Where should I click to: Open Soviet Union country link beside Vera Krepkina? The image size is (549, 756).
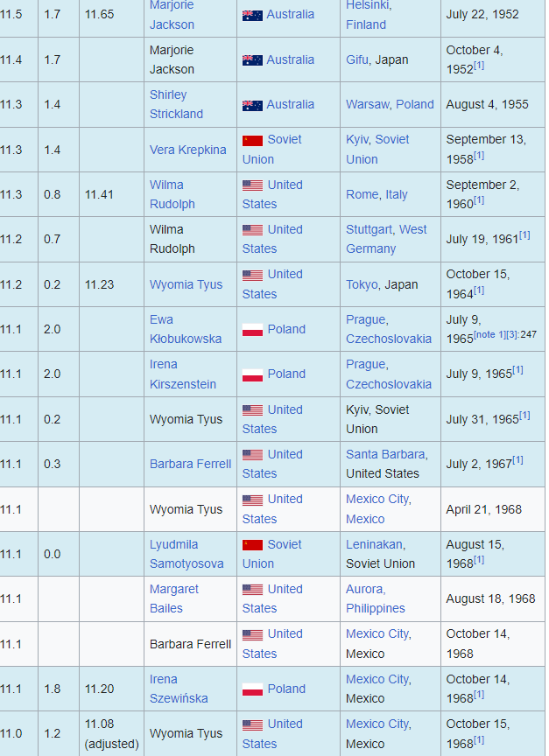click(272, 150)
